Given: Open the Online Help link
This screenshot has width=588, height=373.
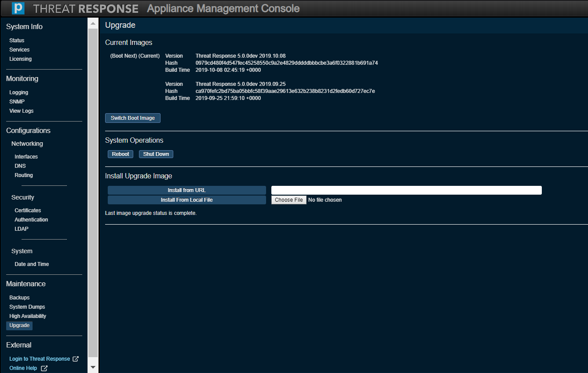Looking at the screenshot, I should click(x=23, y=368).
